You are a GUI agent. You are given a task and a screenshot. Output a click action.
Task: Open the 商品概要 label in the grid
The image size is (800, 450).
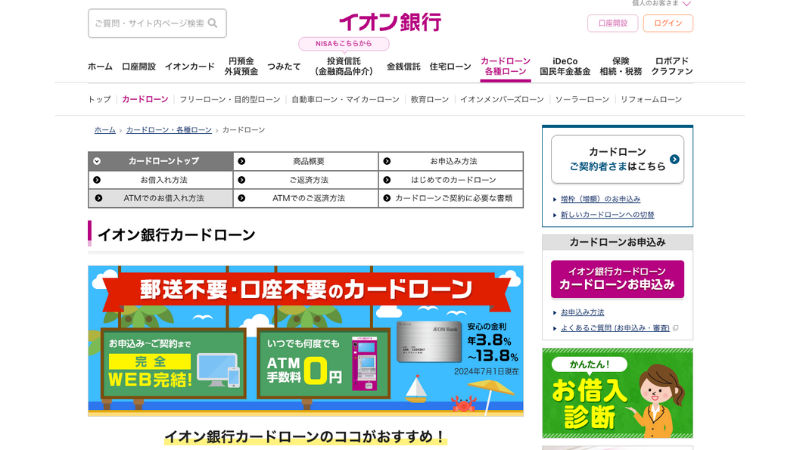point(309,161)
